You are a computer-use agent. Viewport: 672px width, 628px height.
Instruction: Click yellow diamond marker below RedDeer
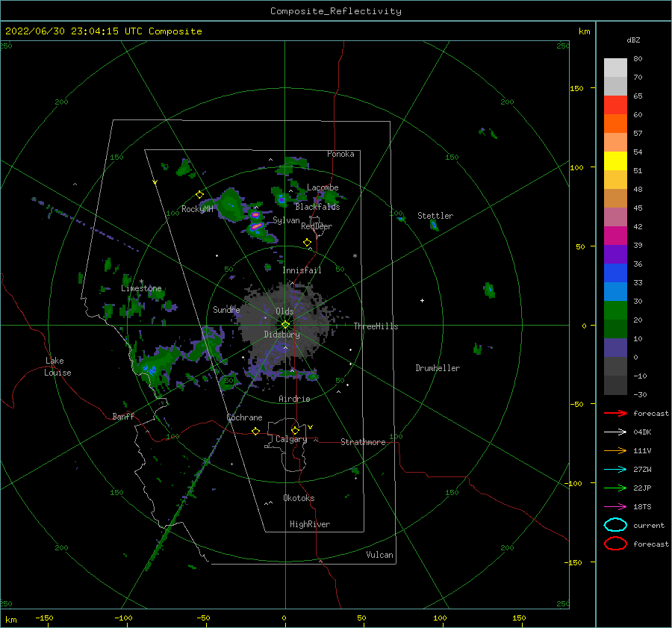308,243
